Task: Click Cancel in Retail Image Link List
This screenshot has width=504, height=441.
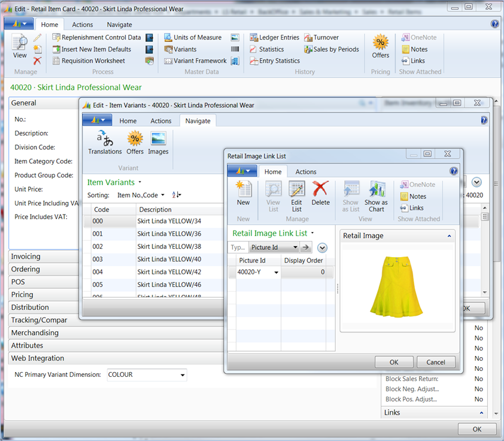Action: (x=435, y=362)
